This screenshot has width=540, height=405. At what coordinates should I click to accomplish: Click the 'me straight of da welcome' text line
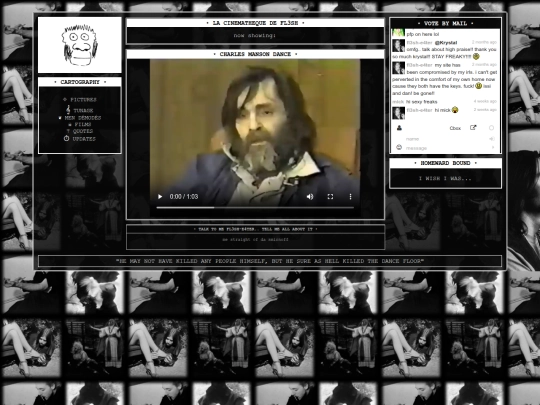pos(255,239)
